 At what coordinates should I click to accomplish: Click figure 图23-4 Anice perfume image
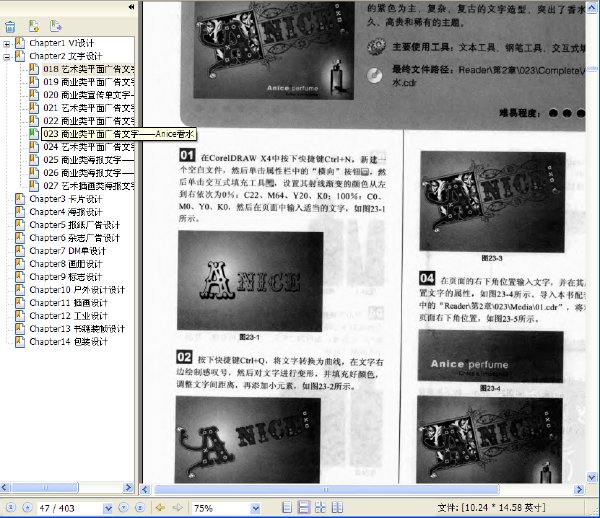pyautogui.click(x=491, y=357)
